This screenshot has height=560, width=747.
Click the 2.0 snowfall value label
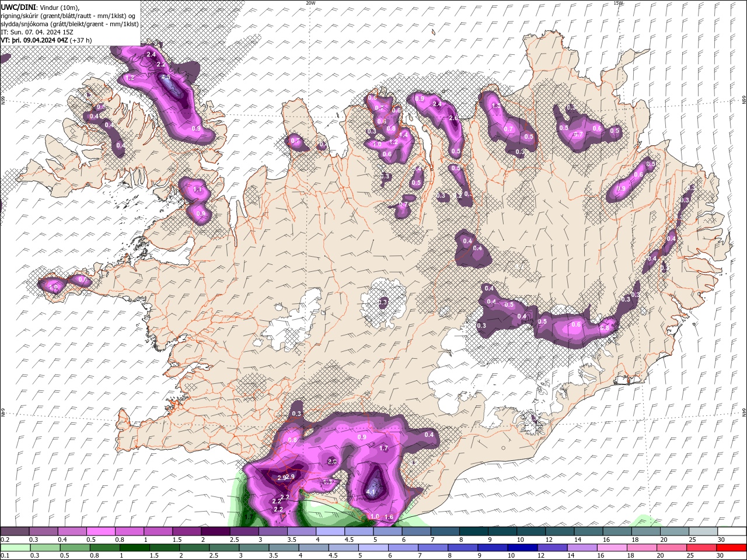click(332, 461)
